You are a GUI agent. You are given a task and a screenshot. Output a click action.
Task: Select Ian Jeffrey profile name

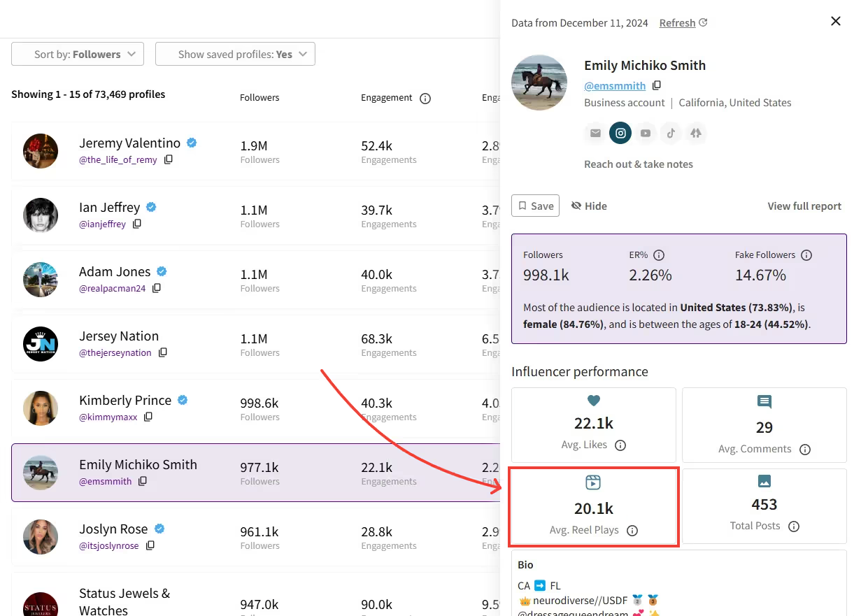click(109, 207)
